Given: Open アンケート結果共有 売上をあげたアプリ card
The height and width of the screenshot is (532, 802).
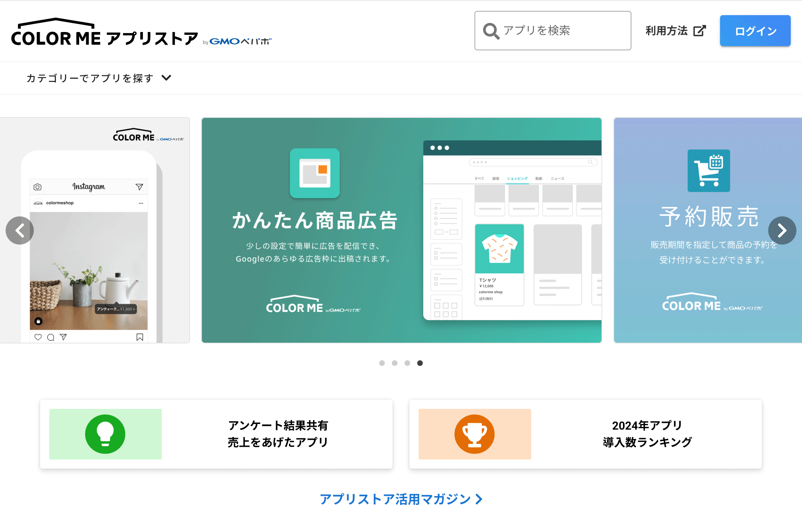Looking at the screenshot, I should pos(216,434).
